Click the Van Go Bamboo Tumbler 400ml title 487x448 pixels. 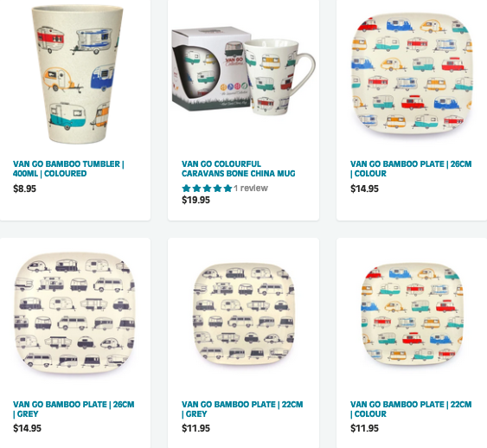(68, 169)
